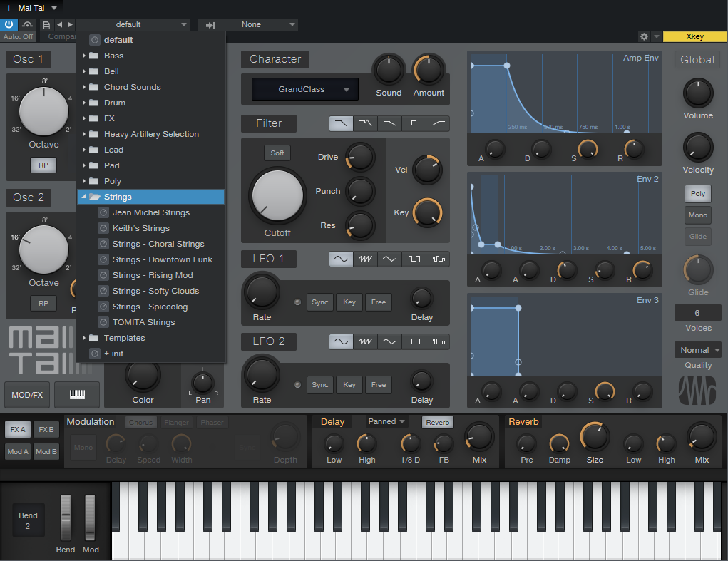Screen dimensions: 728x561
Task: Click the next preset arrow icon
Action: coord(70,24)
